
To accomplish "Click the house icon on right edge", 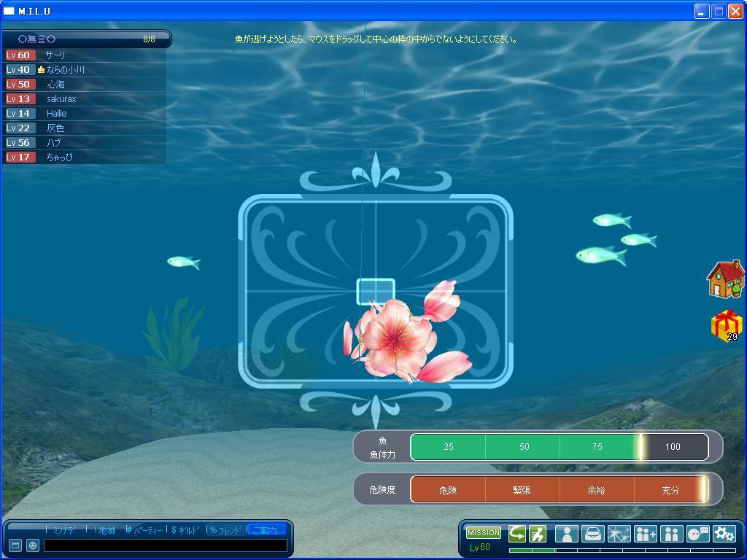I will 725,279.
